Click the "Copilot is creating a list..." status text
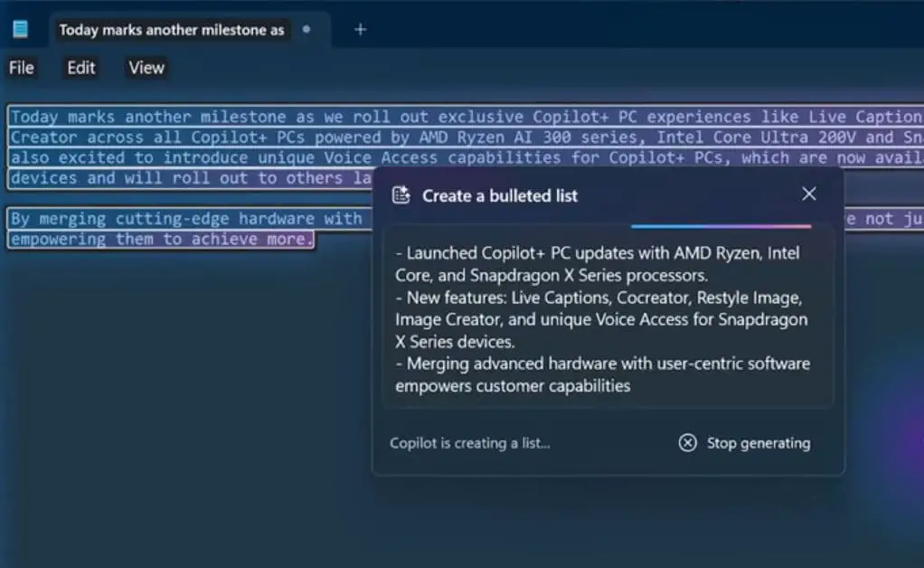 [469, 443]
